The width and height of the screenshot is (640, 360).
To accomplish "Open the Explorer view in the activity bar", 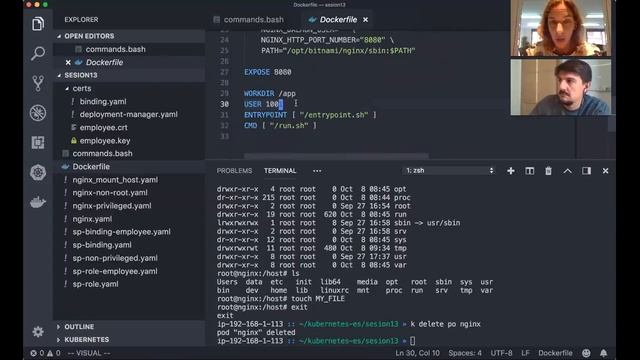I will (38, 24).
